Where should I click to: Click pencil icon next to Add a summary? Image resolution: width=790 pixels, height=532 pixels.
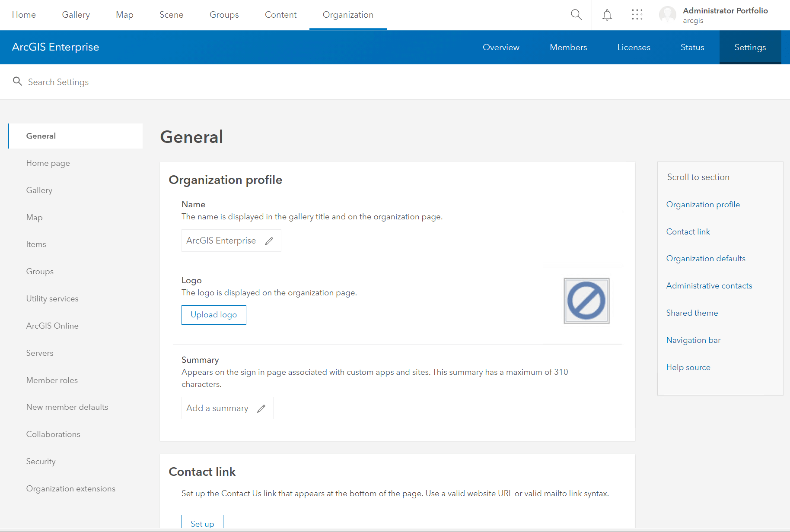click(261, 408)
